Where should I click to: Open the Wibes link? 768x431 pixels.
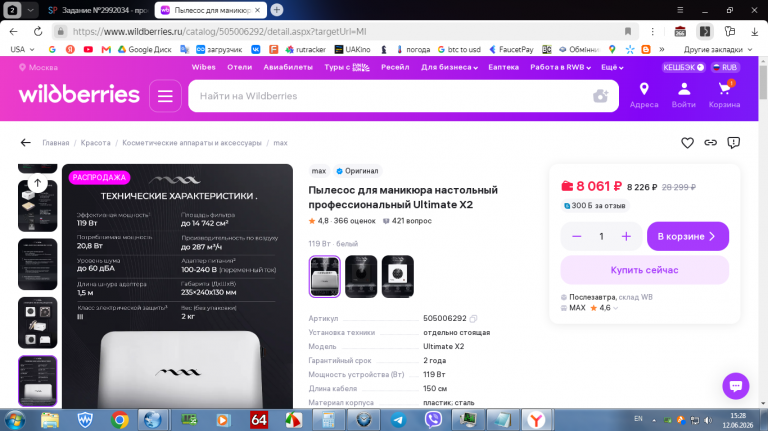203,68
